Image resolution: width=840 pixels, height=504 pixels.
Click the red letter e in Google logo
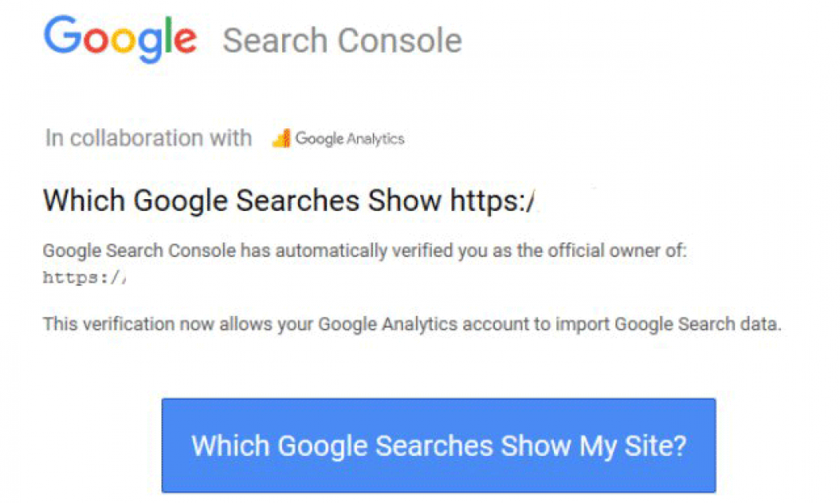(x=185, y=41)
